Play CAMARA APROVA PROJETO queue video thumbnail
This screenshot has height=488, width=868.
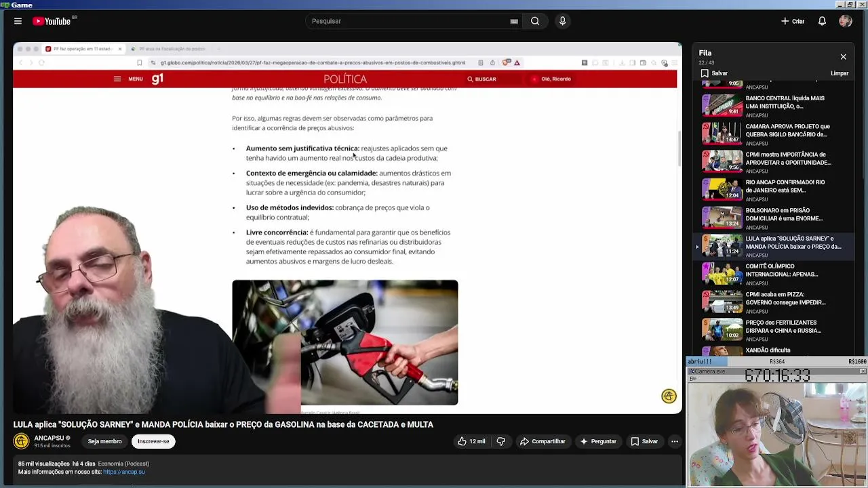(x=722, y=133)
